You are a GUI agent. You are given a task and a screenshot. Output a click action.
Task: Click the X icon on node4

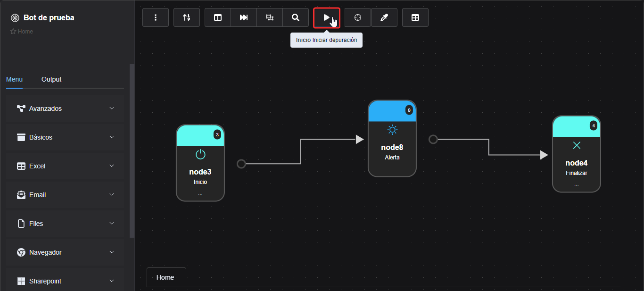click(577, 145)
